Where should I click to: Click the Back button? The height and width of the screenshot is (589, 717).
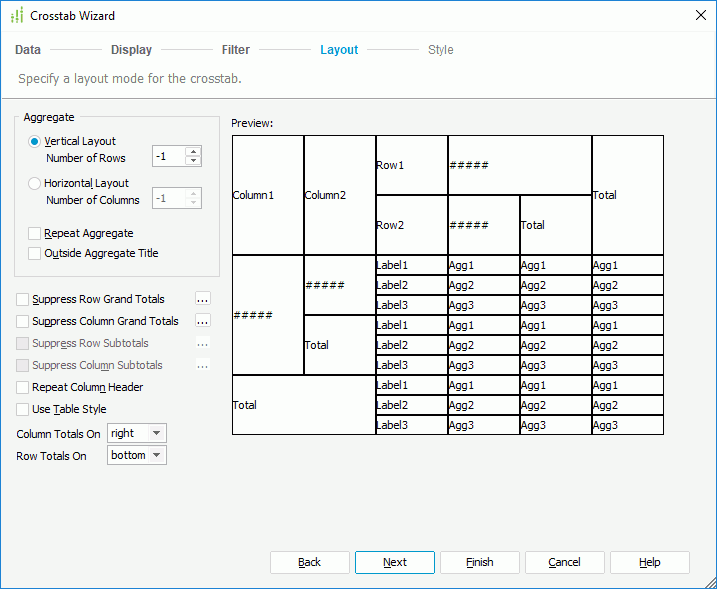click(x=310, y=562)
